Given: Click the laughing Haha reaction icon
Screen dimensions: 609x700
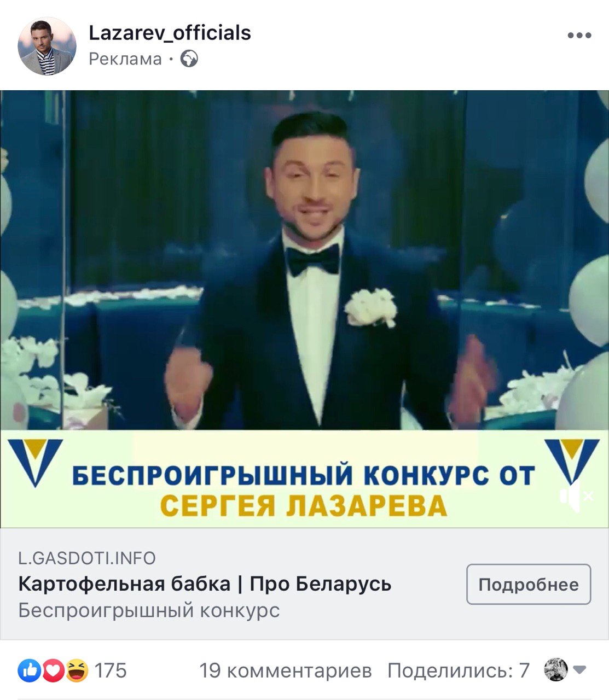Looking at the screenshot, I should (77, 670).
